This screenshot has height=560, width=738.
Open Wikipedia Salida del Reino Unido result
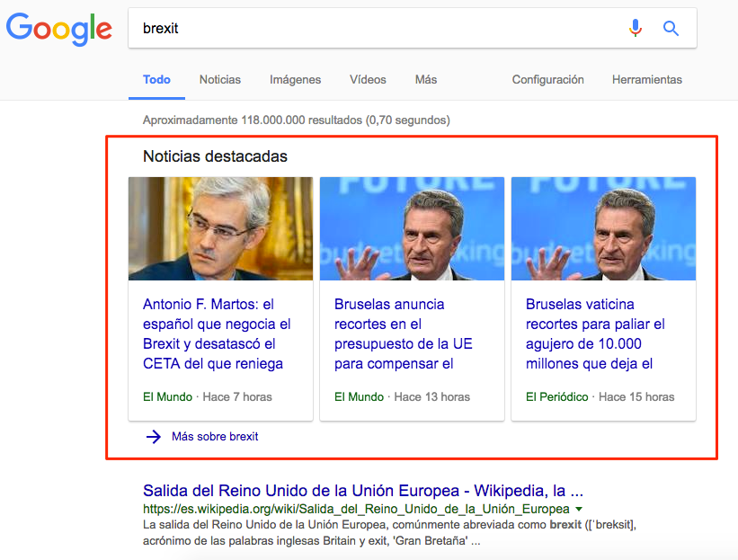(363, 491)
